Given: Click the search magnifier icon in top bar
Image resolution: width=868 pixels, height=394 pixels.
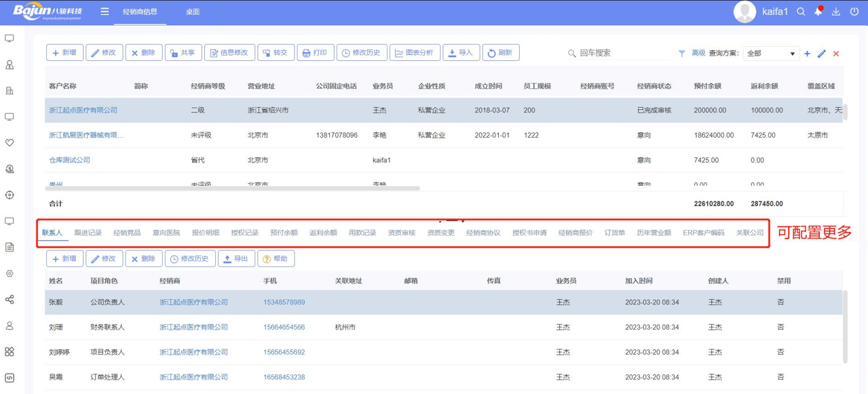Looking at the screenshot, I should (x=801, y=11).
